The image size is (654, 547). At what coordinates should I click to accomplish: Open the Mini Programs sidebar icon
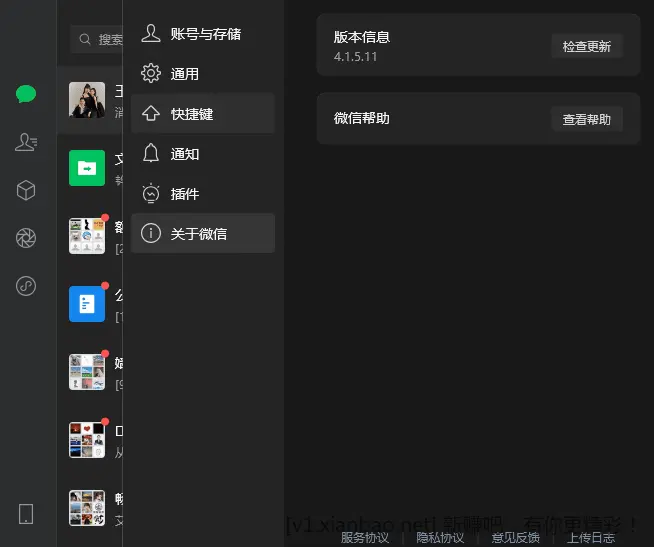pyautogui.click(x=26, y=286)
